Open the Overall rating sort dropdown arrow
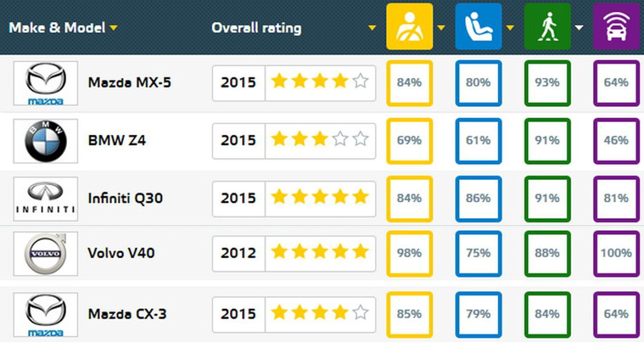 372,28
